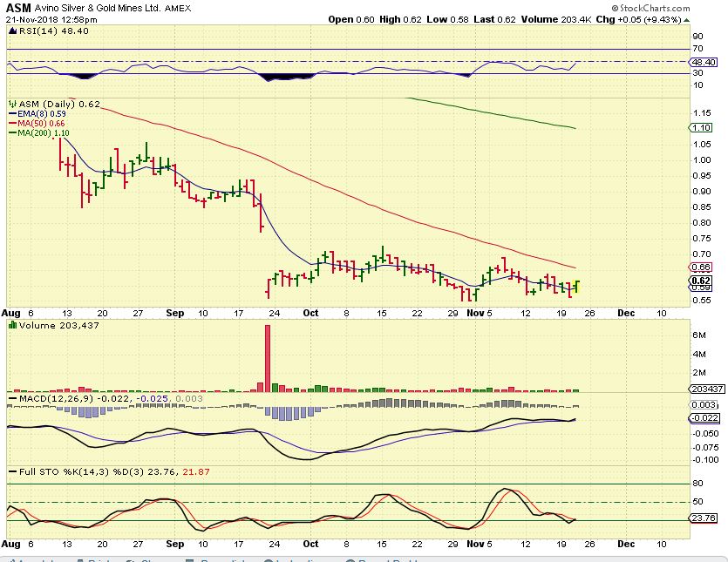Click the Volume 203,437 panel label
This screenshot has width=728, height=562.
tap(59, 325)
